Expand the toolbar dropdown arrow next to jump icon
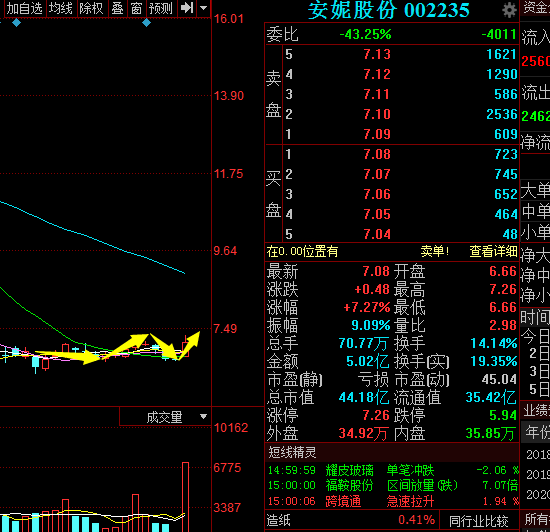 pyautogui.click(x=204, y=8)
